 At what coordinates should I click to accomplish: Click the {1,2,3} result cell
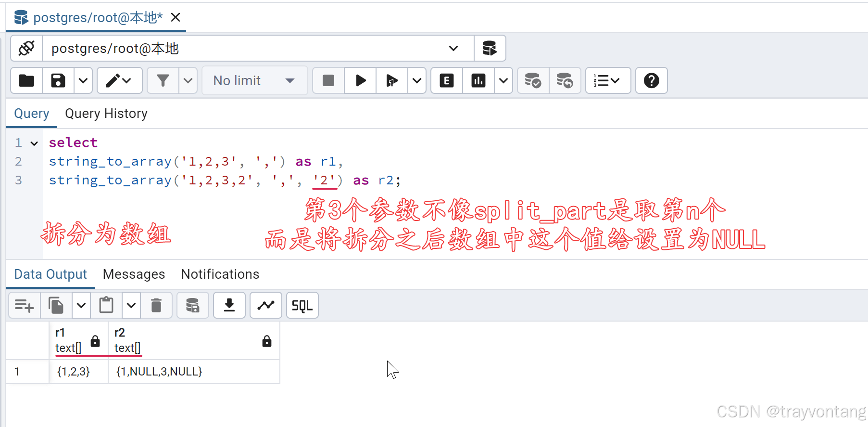[x=78, y=372]
